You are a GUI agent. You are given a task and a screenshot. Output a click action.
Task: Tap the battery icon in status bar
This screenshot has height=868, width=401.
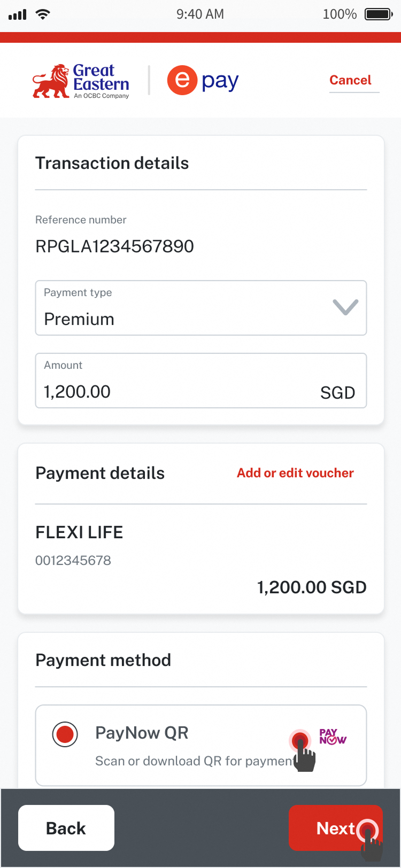(379, 14)
